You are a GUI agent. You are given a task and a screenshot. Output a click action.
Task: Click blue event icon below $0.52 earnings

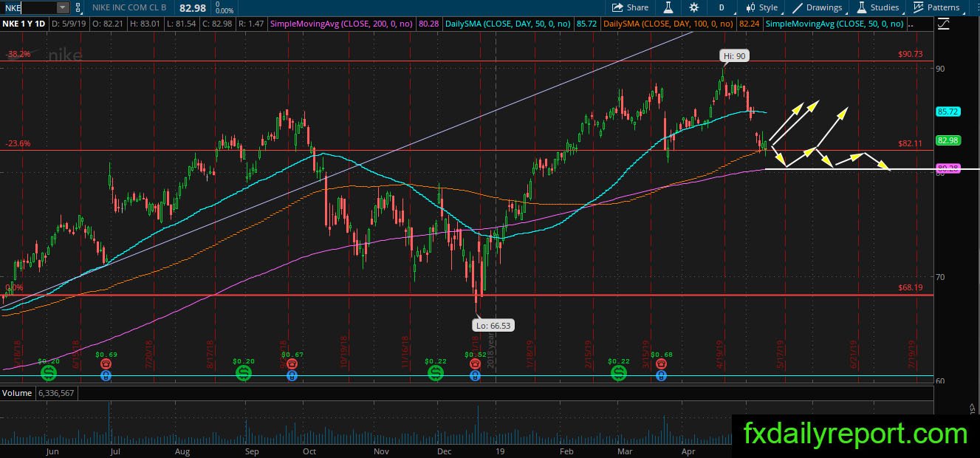(474, 375)
